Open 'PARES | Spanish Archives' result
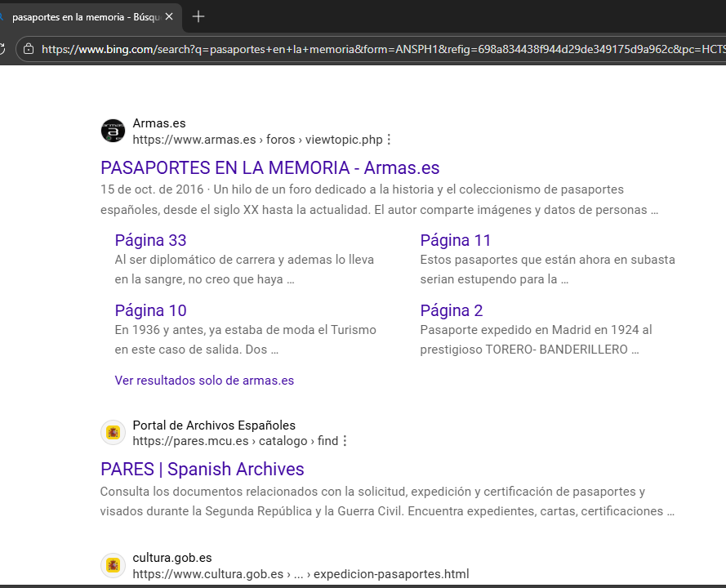This screenshot has height=588, width=726. [202, 470]
